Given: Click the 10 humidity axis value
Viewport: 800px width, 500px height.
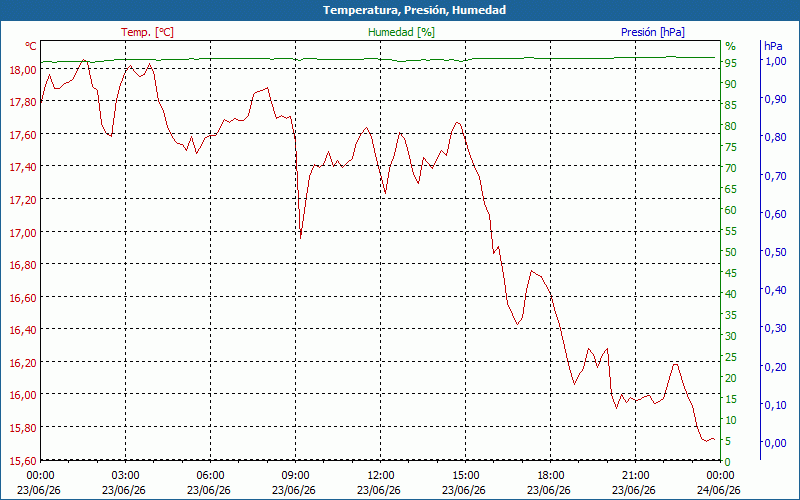Looking at the screenshot, I should [x=731, y=420].
